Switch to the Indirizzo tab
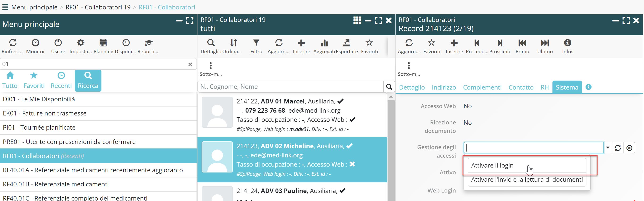Screen dimensions: 644x201 (444, 87)
